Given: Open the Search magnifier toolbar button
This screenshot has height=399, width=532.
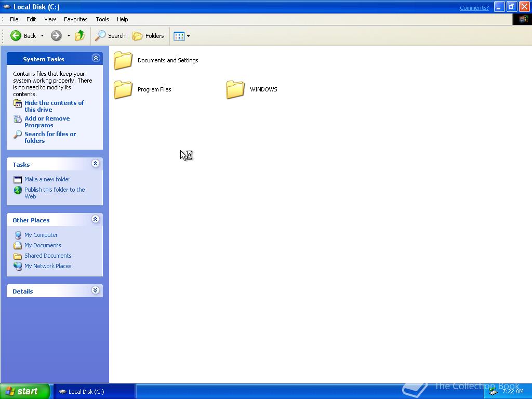Looking at the screenshot, I should (110, 36).
